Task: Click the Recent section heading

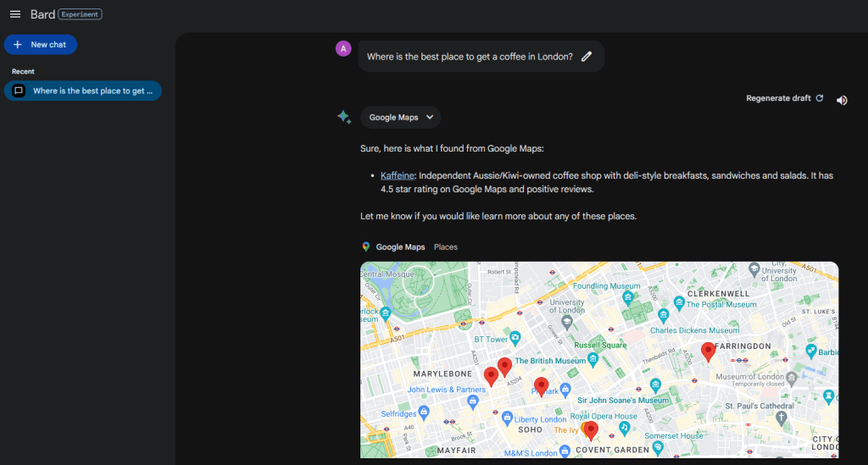Action: point(23,71)
